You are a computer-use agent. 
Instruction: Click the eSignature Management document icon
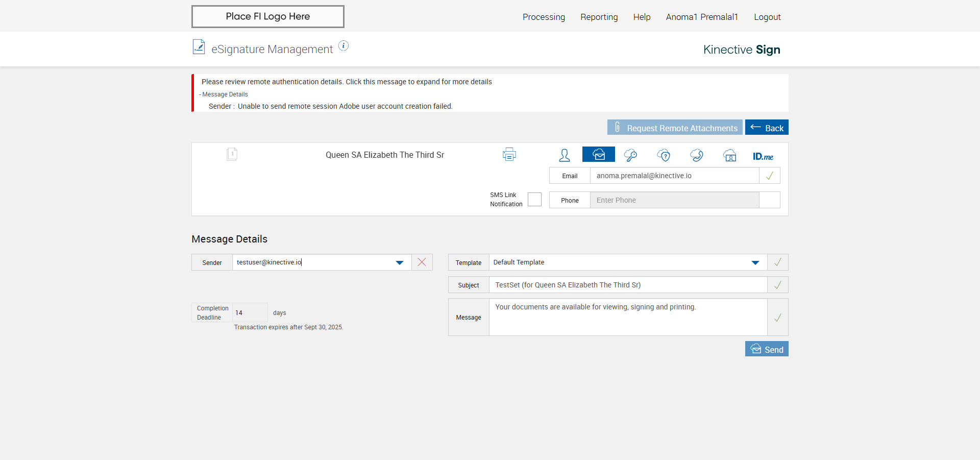pos(199,47)
